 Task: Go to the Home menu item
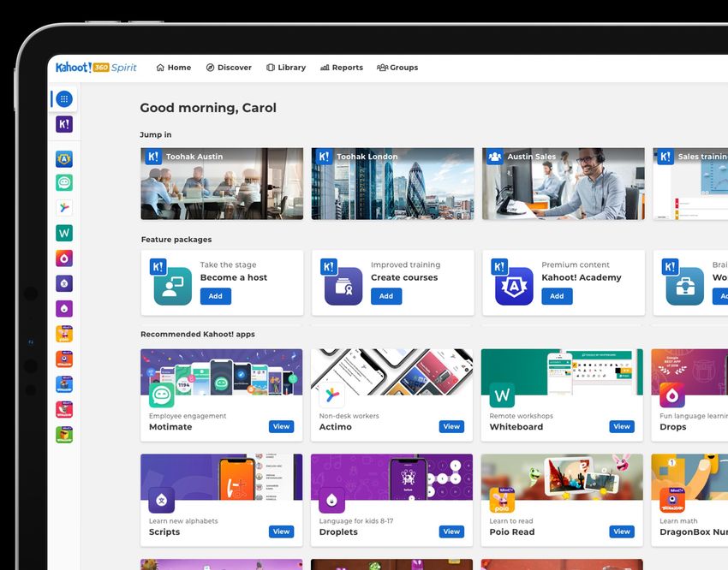[174, 68]
